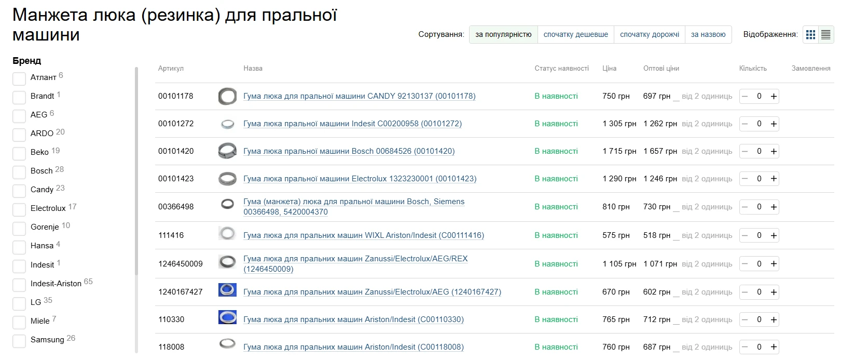The width and height of the screenshot is (868, 360).
Task: Check the Hansa brand filter
Action: (x=19, y=247)
